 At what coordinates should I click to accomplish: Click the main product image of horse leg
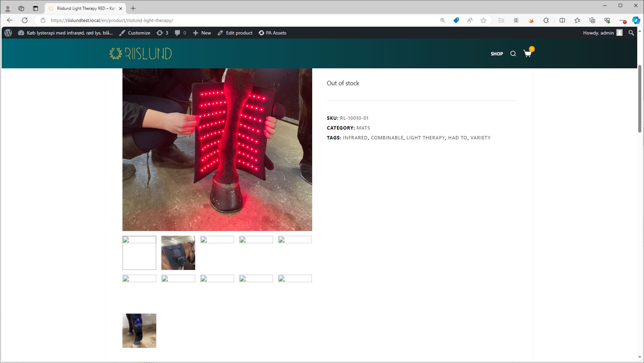(x=217, y=150)
